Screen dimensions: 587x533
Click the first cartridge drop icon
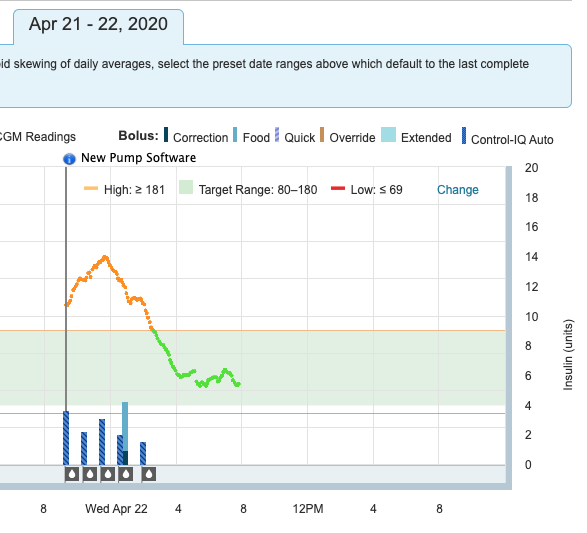[72, 474]
